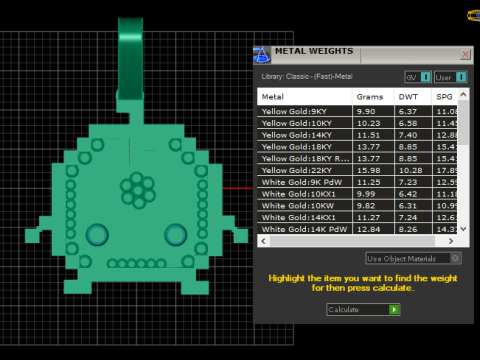Click the horizontal scroll left arrow
The width and height of the screenshot is (480, 360).
263,241
